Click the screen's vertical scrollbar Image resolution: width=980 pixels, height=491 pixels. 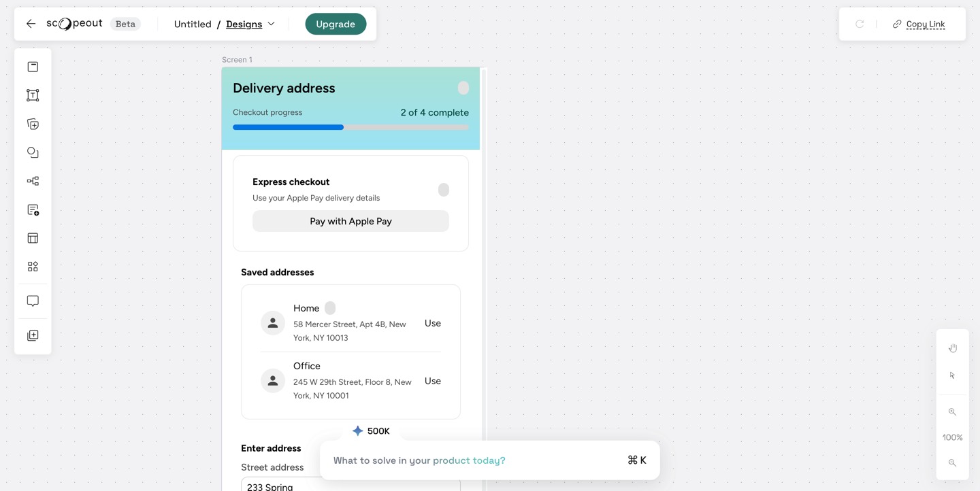click(x=483, y=279)
